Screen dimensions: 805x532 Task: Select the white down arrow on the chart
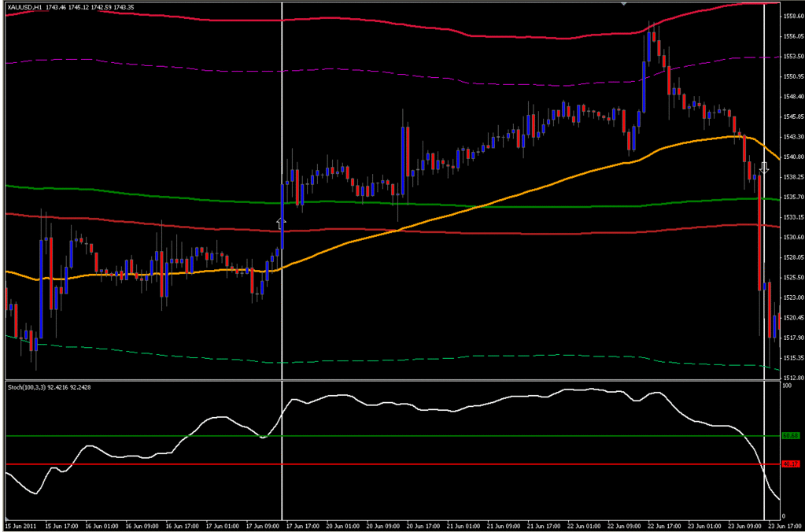click(x=764, y=168)
